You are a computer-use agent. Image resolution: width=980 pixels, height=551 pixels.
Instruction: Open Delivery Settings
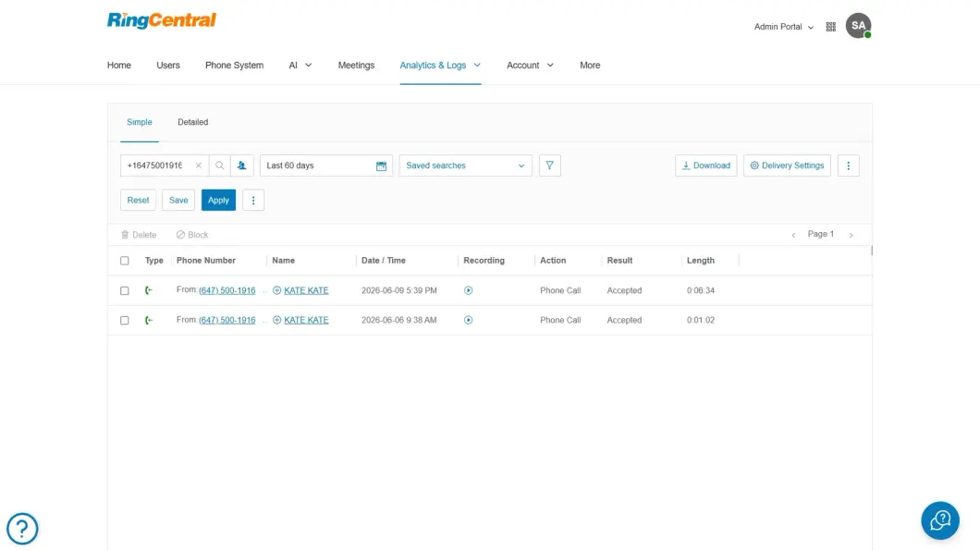(x=787, y=165)
